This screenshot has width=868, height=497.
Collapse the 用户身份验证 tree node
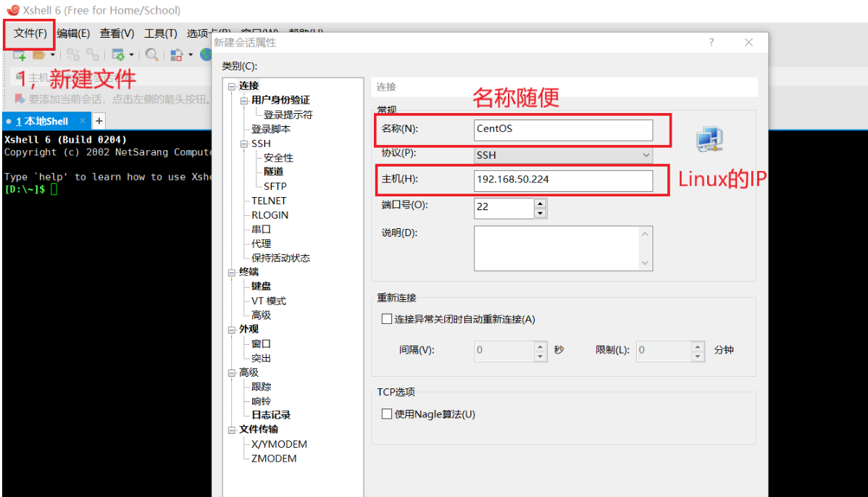click(244, 100)
